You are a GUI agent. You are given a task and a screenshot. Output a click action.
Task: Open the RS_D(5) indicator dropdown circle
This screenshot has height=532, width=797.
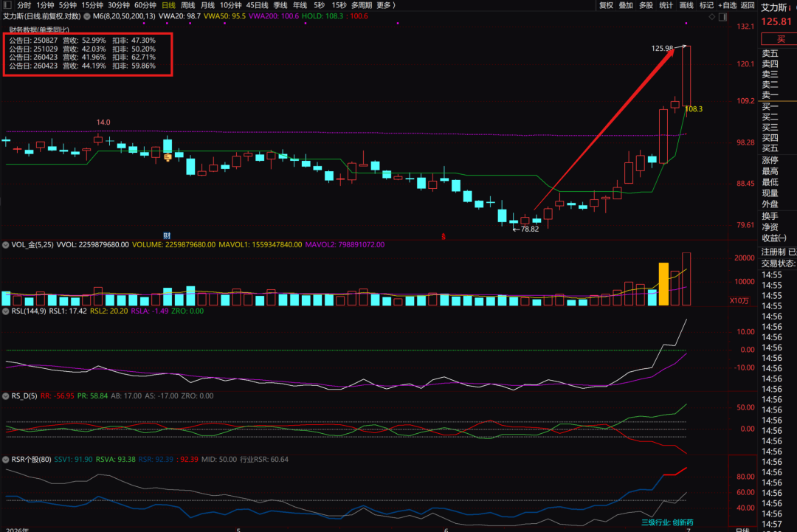click(x=6, y=395)
